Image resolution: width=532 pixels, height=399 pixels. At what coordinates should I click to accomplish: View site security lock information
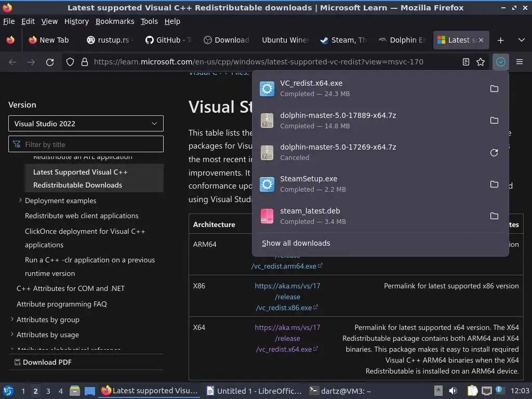[85, 62]
